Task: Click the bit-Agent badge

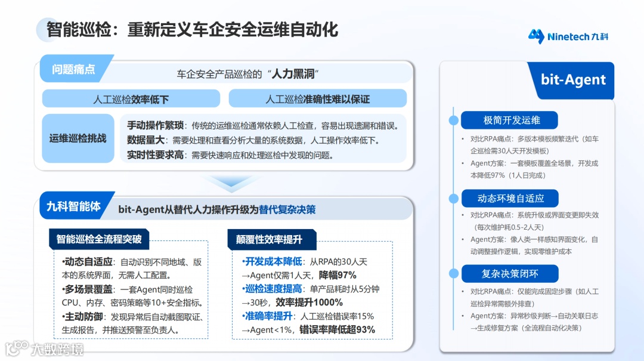Action: pyautogui.click(x=573, y=80)
